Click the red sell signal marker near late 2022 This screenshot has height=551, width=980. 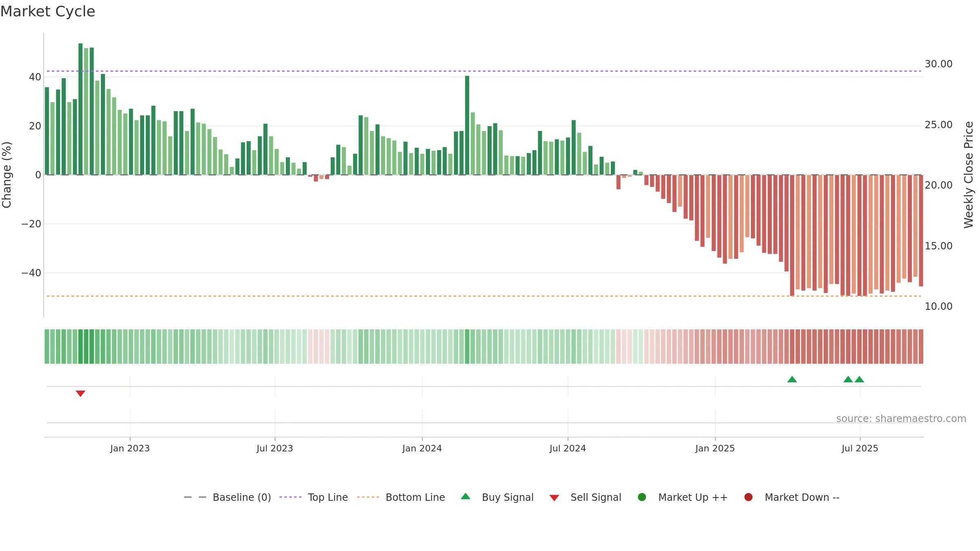coord(80,393)
